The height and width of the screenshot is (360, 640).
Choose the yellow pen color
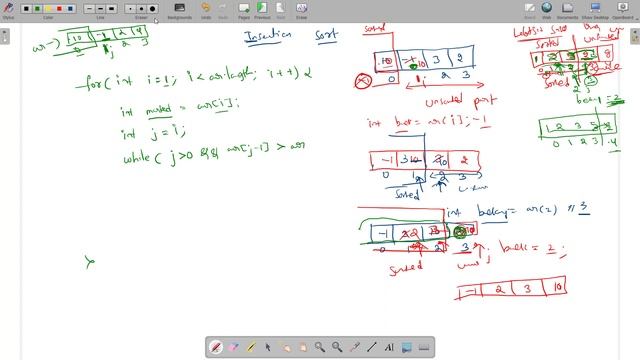tap(49, 8)
